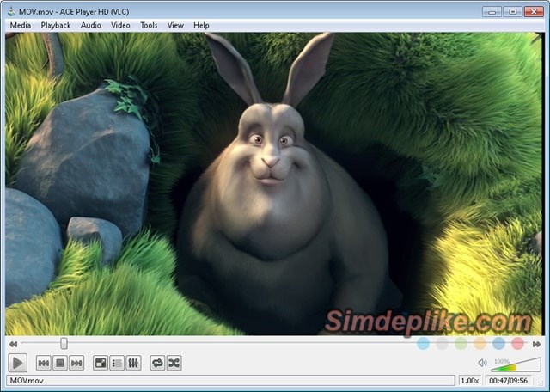Step backward with the rewind arrows
The image size is (550, 392).
14,344
